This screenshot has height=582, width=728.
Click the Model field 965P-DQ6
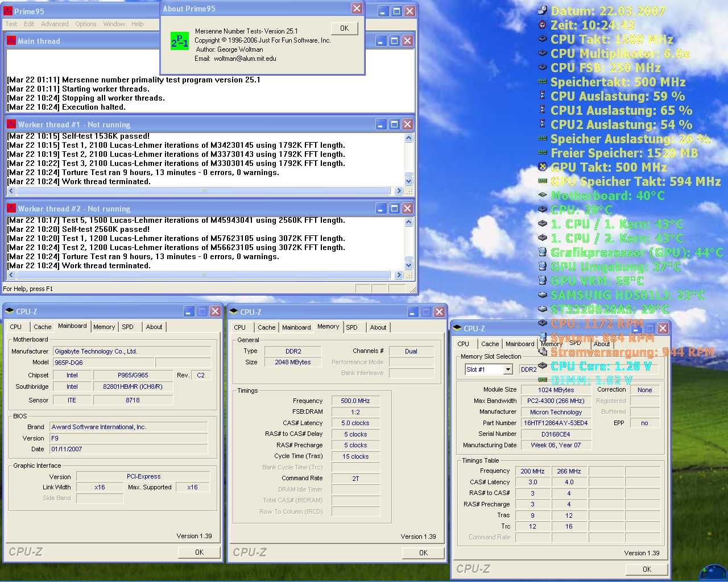(104, 362)
